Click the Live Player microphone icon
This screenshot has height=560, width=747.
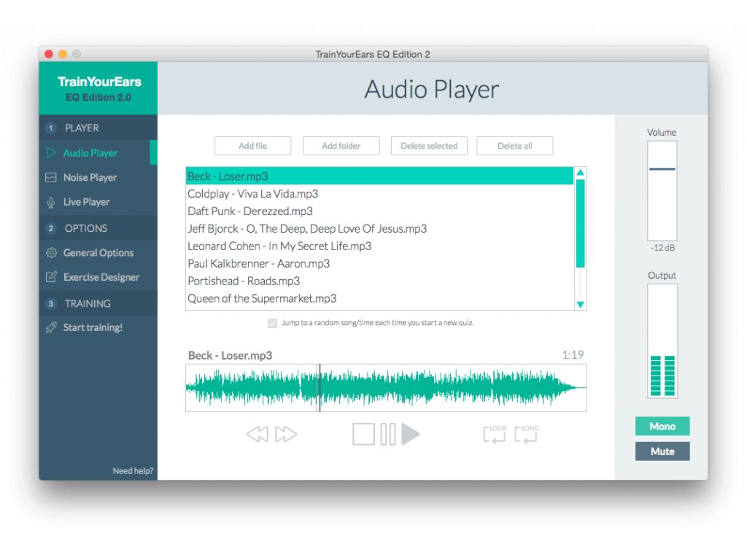[51, 203]
